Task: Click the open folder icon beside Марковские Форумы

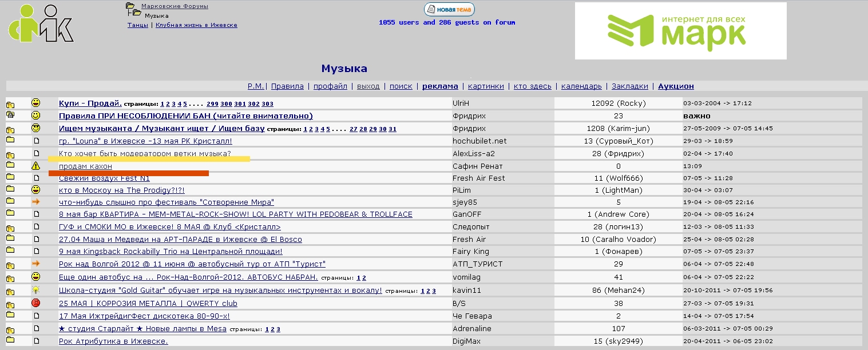Action: tap(130, 6)
